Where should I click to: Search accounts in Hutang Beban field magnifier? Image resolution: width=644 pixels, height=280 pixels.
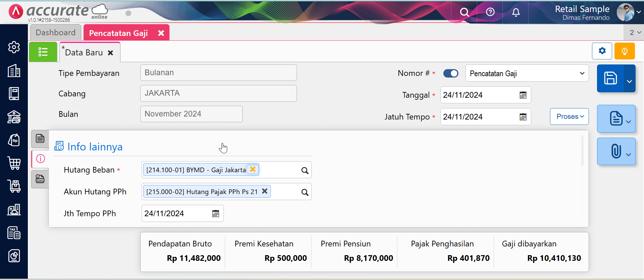(x=305, y=171)
